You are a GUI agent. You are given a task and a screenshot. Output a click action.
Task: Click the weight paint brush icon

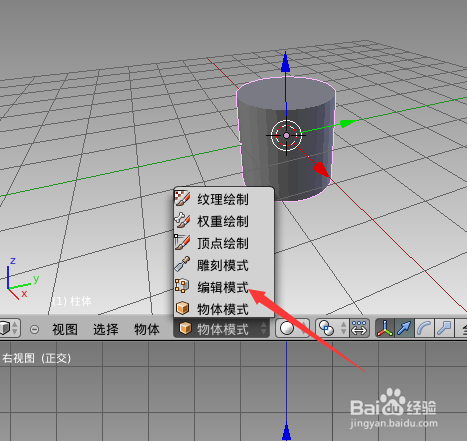coord(183,220)
